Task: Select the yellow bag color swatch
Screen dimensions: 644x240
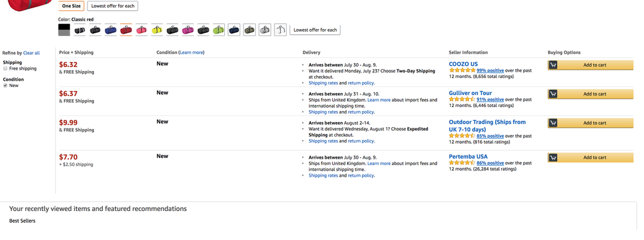Action: [156, 30]
